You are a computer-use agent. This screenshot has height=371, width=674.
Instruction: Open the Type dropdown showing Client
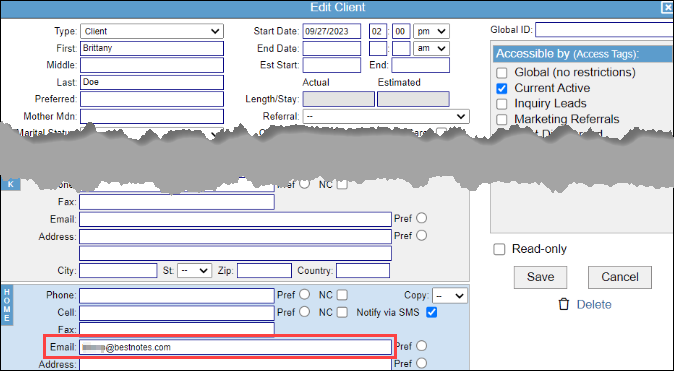pos(152,31)
